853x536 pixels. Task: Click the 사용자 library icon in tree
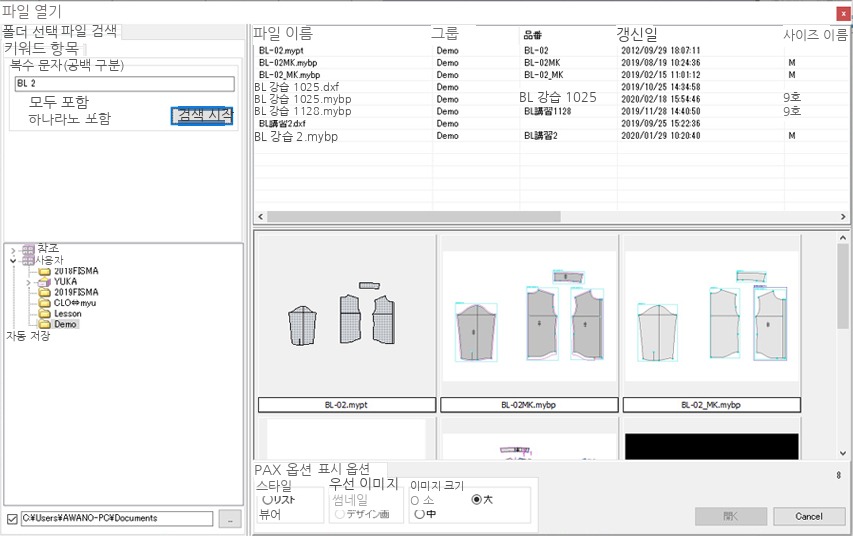pyautogui.click(x=28, y=261)
